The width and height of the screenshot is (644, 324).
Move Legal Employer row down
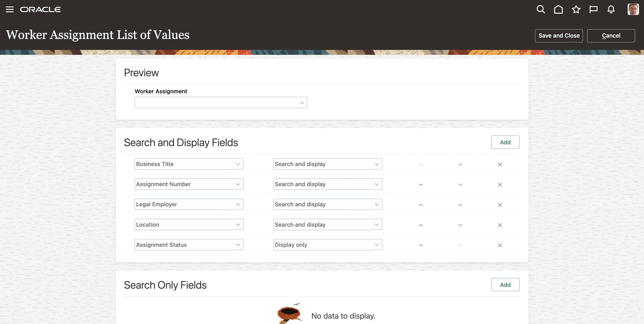tap(460, 205)
